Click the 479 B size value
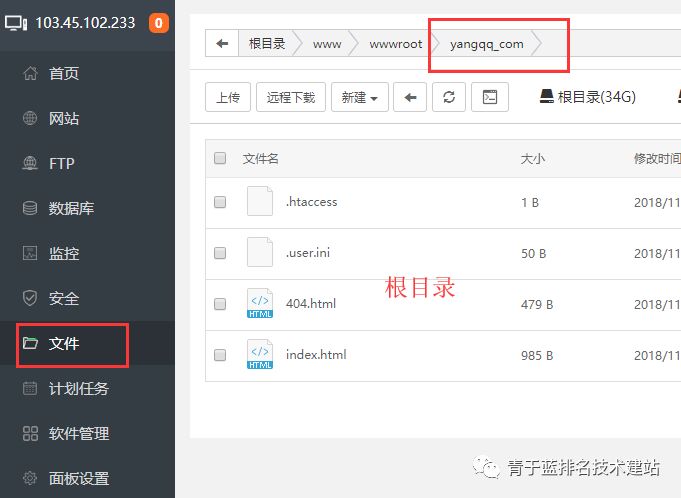This screenshot has width=681, height=498. point(537,304)
